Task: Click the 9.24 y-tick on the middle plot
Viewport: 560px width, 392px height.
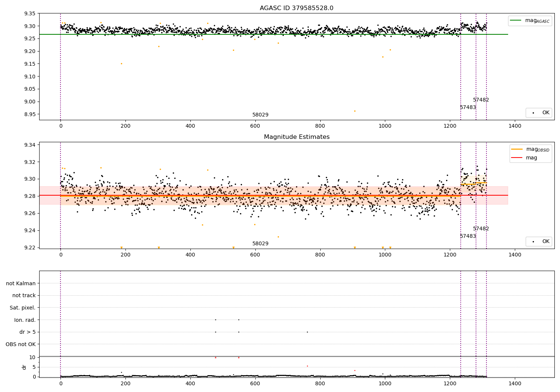Action: (29, 230)
